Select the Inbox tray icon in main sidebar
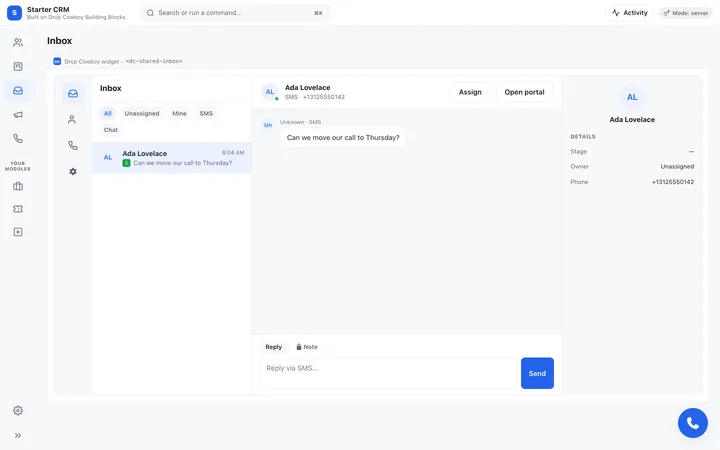720x450 pixels. click(18, 90)
